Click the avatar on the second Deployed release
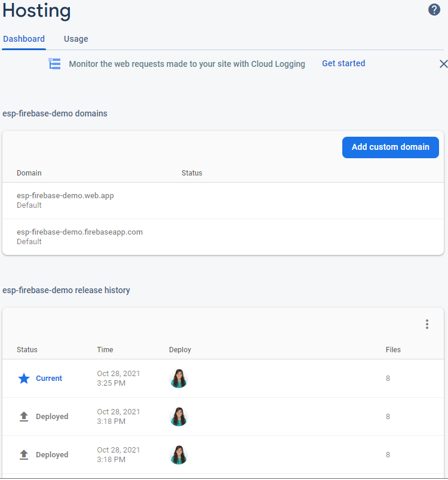448x480 pixels. click(179, 416)
